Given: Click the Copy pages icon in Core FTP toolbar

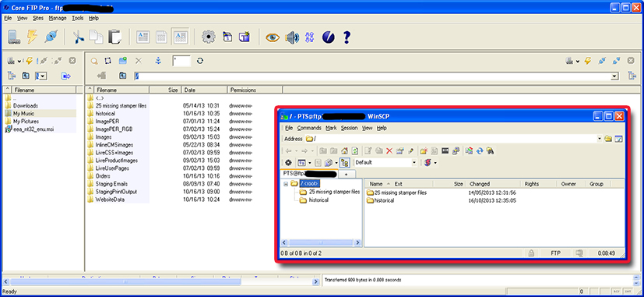Looking at the screenshot, I should (96, 37).
